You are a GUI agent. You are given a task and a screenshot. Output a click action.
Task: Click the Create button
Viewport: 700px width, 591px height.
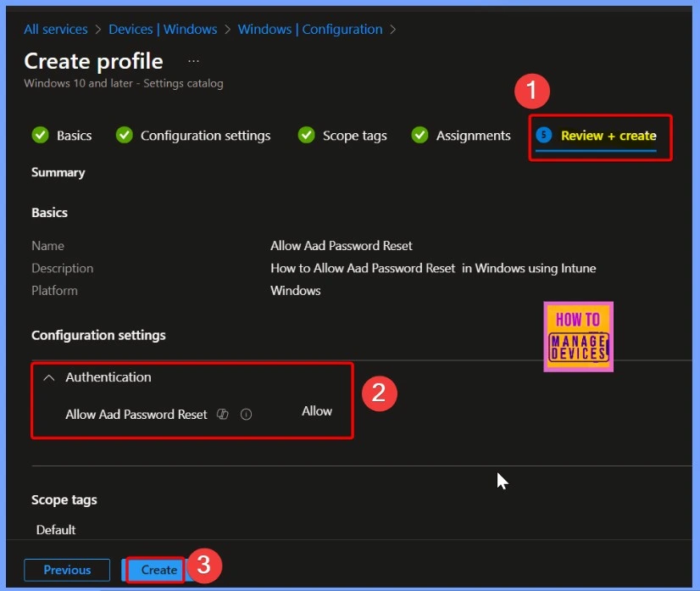point(159,570)
